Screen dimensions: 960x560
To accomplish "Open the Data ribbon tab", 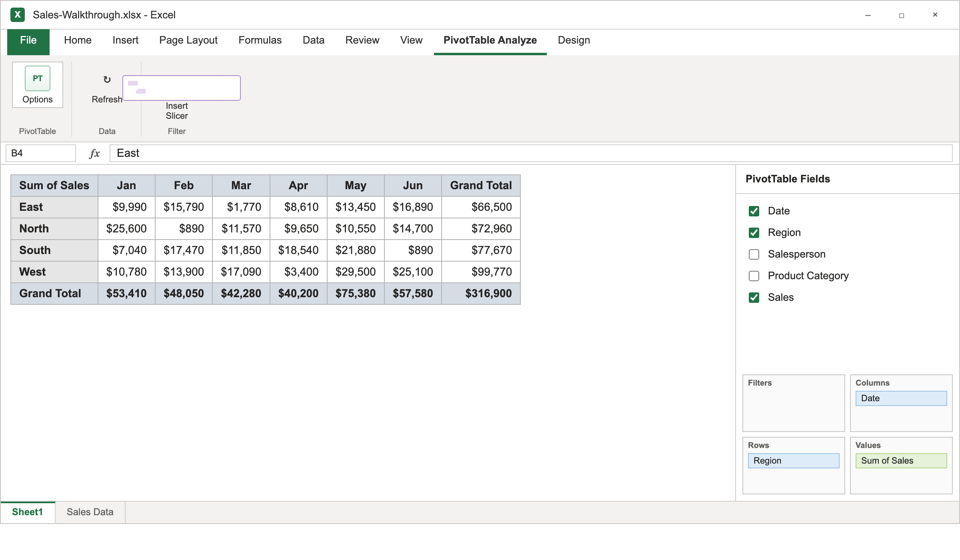I will tap(314, 40).
